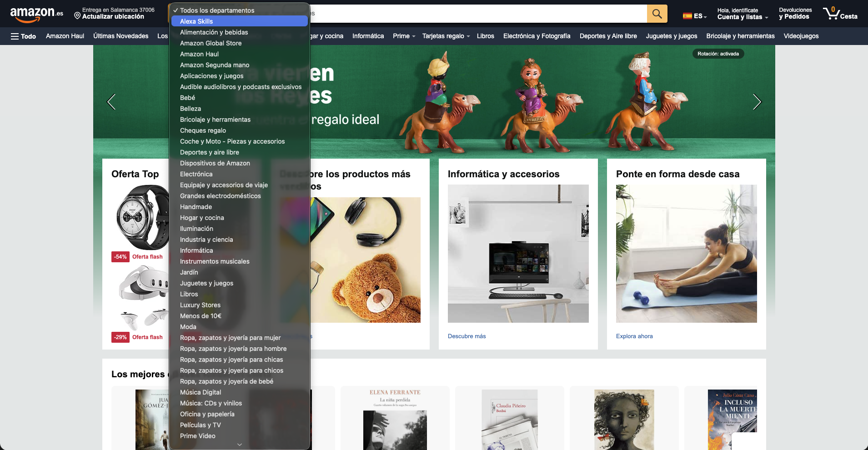Image resolution: width=868 pixels, height=450 pixels.
Task: Pick Libros in the department dropdown
Action: click(x=189, y=294)
